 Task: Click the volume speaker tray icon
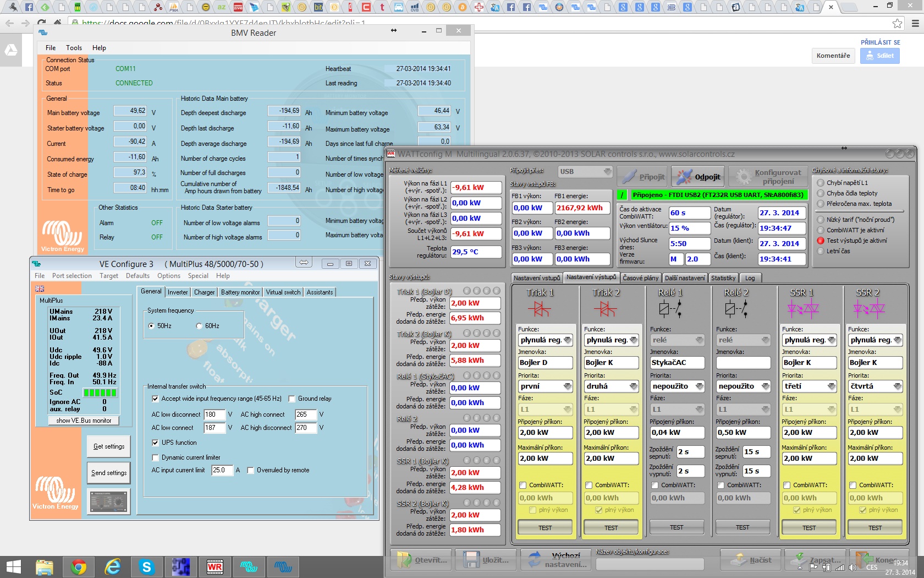pos(853,567)
